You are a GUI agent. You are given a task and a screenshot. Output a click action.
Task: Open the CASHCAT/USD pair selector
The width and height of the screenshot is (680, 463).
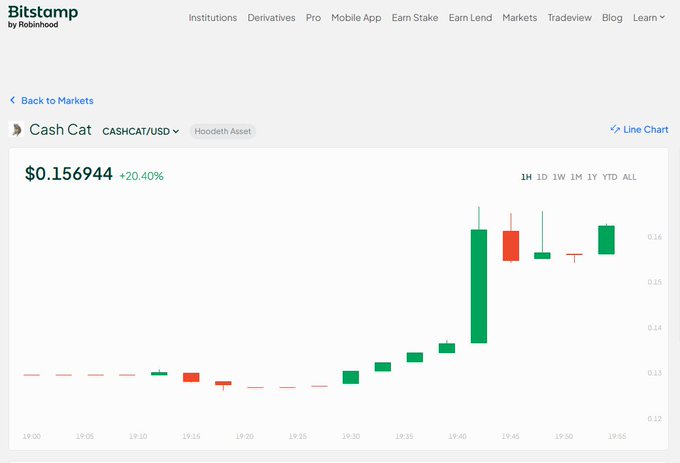(x=141, y=131)
